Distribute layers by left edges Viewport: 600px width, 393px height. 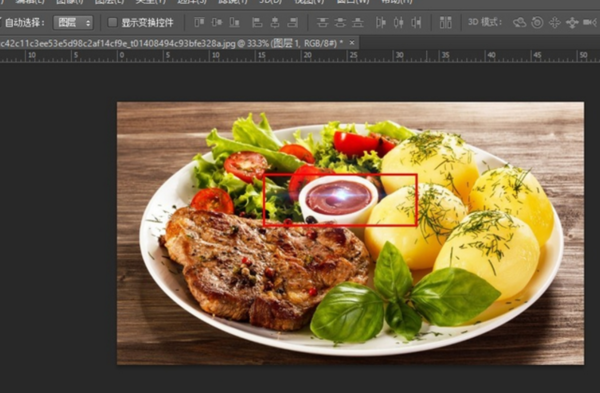point(381,23)
